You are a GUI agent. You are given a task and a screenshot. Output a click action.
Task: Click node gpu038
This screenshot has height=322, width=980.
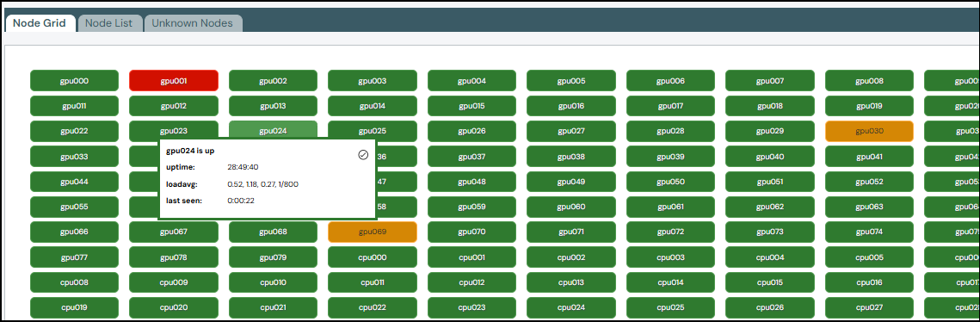pos(571,157)
